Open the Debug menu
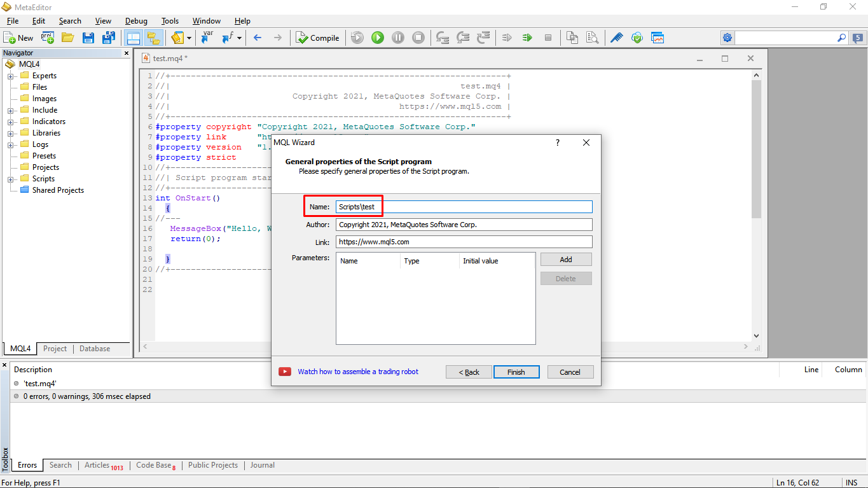The height and width of the screenshot is (488, 868). pyautogui.click(x=135, y=21)
